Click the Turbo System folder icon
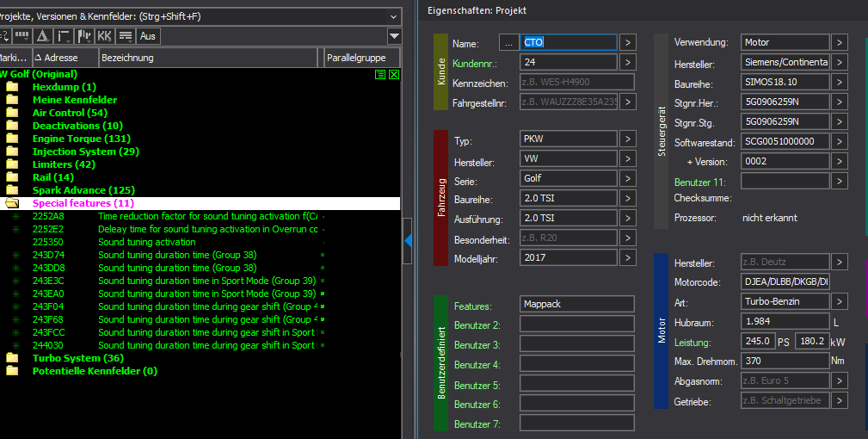Screen dimensions: 868x439 coord(12,358)
